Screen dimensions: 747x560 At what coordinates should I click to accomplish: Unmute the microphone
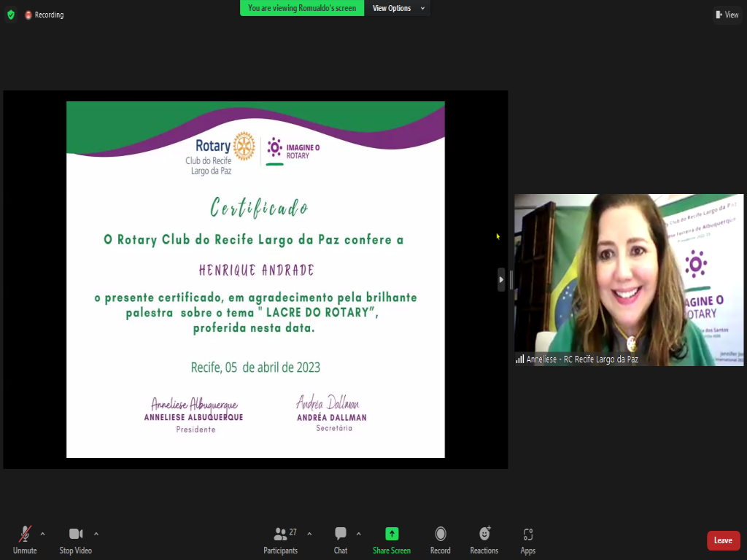coord(25,539)
